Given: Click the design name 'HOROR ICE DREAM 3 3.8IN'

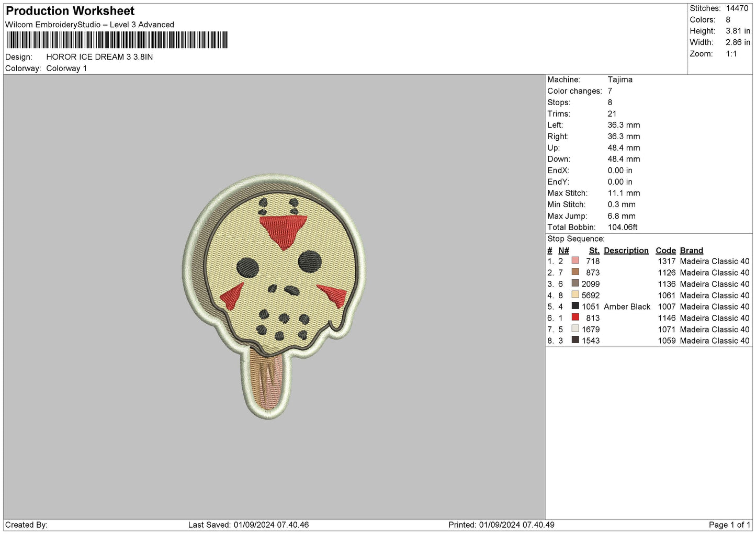Looking at the screenshot, I should 99,57.
